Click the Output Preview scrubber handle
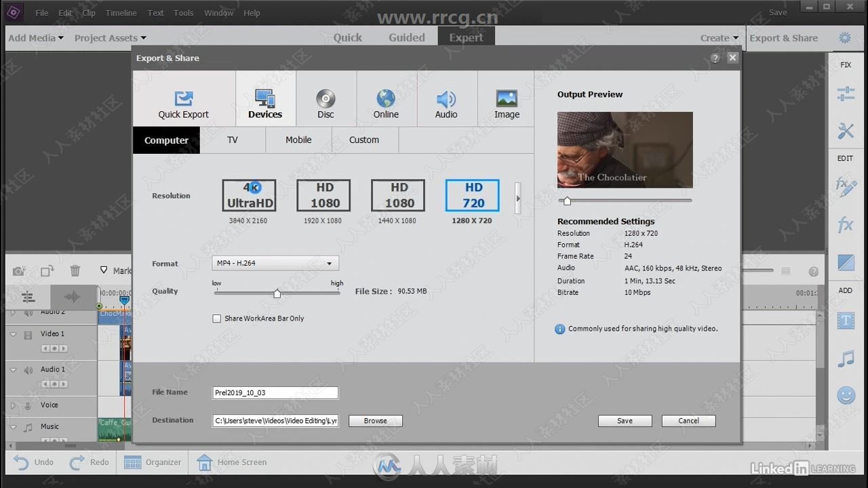 coord(567,201)
